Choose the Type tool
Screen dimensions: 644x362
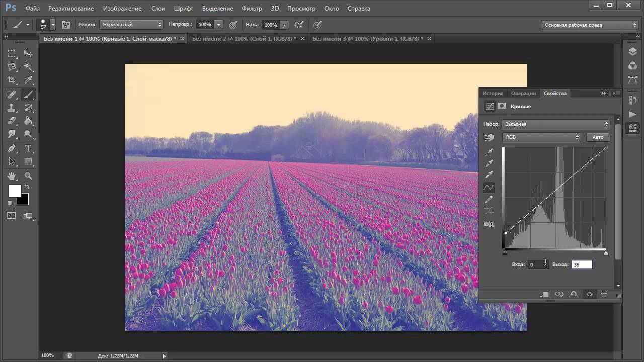click(29, 148)
